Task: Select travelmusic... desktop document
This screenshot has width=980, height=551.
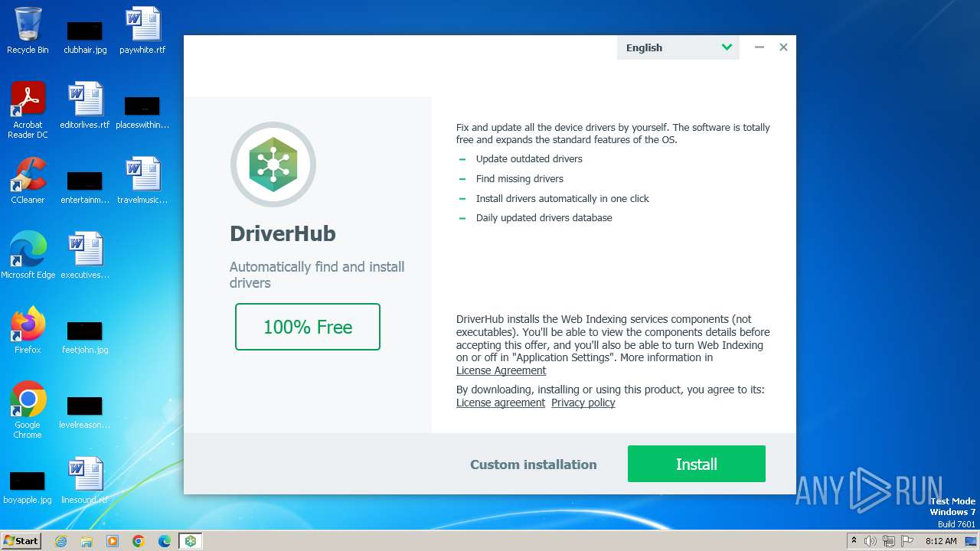Action: tap(142, 181)
